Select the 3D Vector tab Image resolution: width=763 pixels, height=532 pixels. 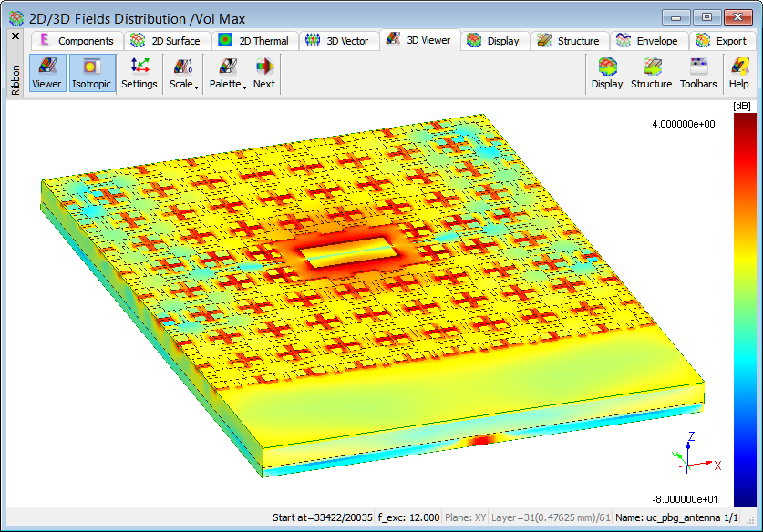[338, 41]
